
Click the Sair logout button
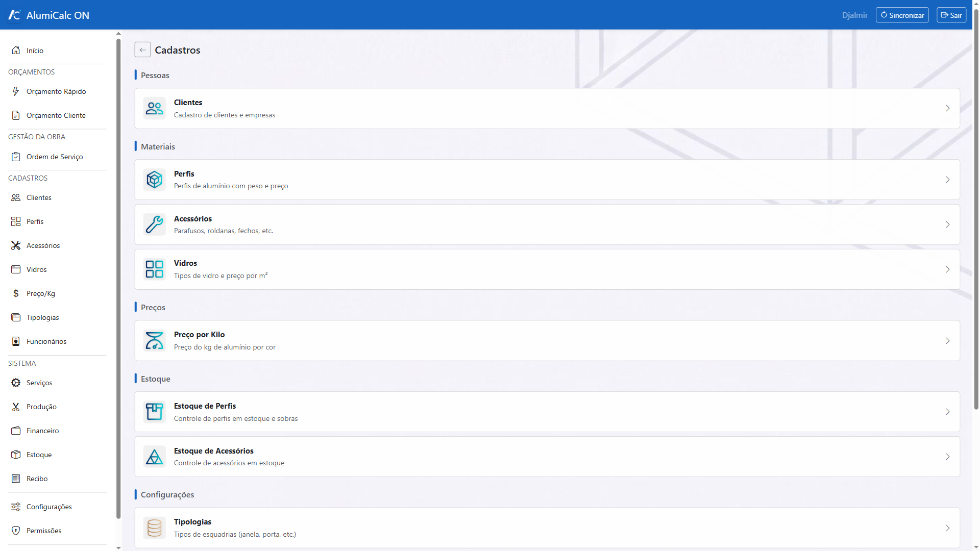coord(951,15)
